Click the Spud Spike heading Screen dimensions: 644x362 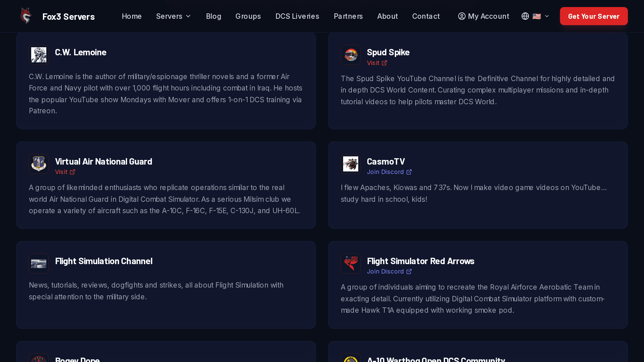coord(388,52)
